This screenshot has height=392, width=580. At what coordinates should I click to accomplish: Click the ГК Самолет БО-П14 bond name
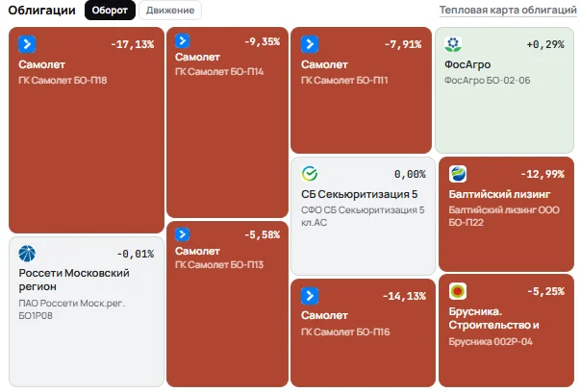[219, 72]
